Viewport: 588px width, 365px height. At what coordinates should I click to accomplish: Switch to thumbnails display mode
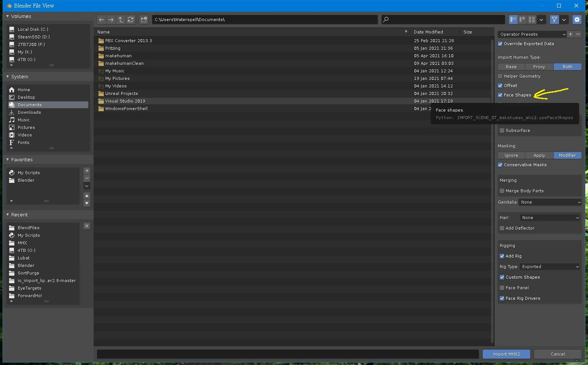coord(532,20)
